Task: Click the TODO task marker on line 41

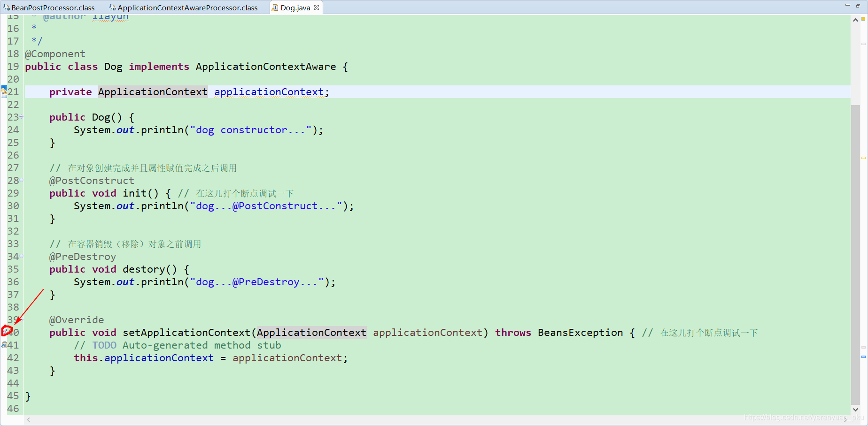Action: [4, 345]
